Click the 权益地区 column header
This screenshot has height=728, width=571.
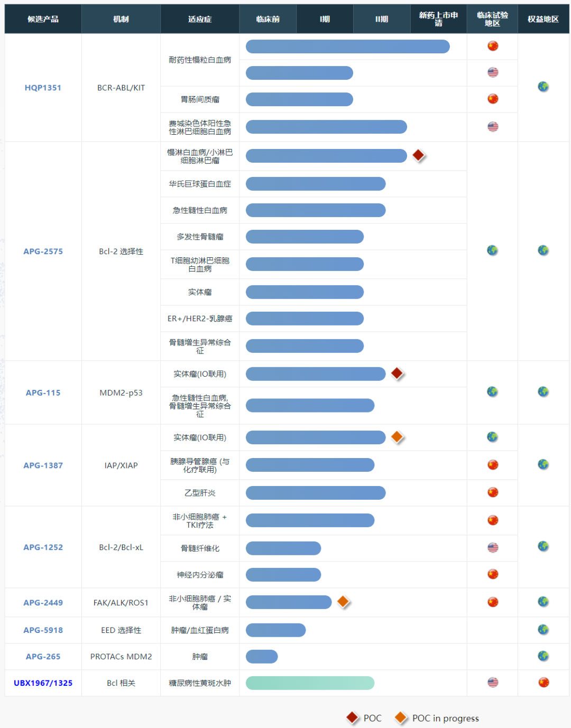543,19
